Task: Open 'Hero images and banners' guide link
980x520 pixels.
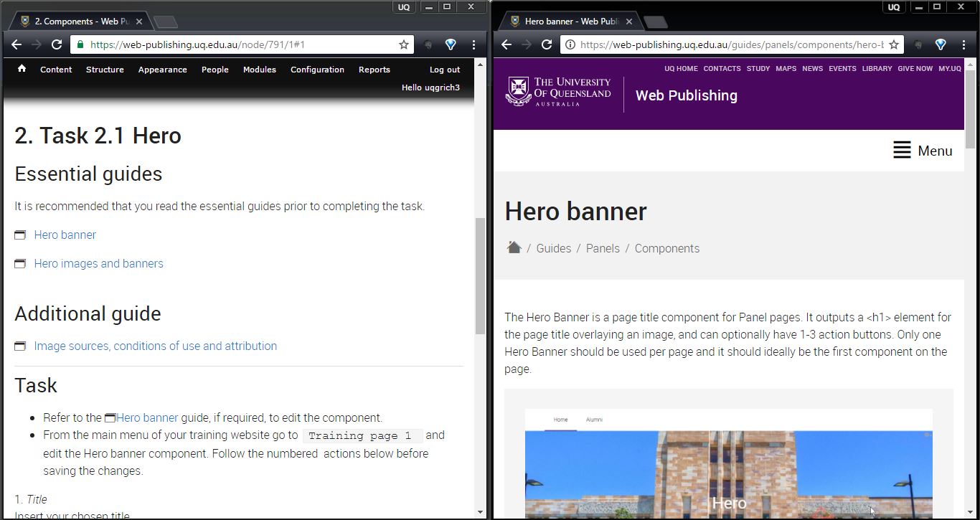Action: coord(98,263)
